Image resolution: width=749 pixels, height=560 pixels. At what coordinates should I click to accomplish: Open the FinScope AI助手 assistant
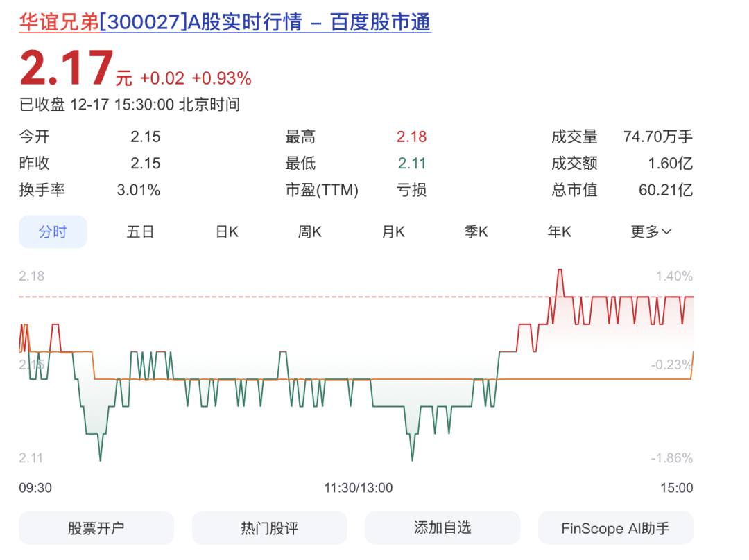[x=615, y=527]
